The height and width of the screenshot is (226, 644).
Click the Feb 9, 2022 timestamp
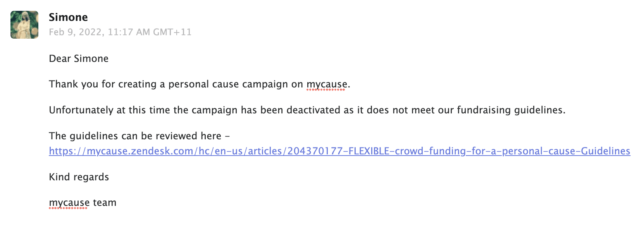click(76, 32)
